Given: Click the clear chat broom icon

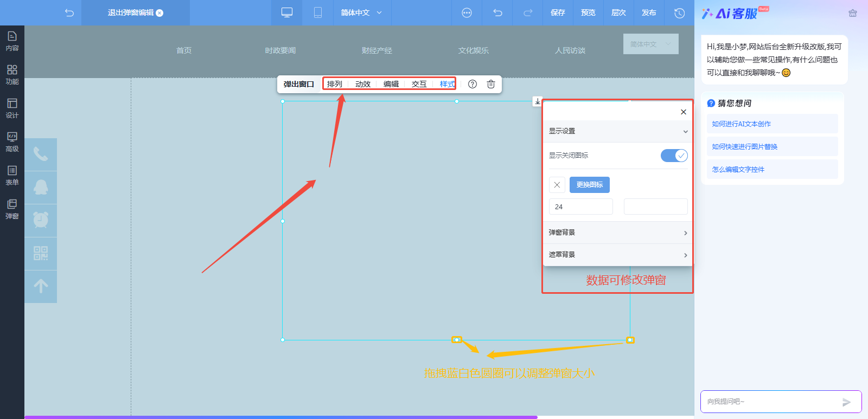Looking at the screenshot, I should click(853, 13).
